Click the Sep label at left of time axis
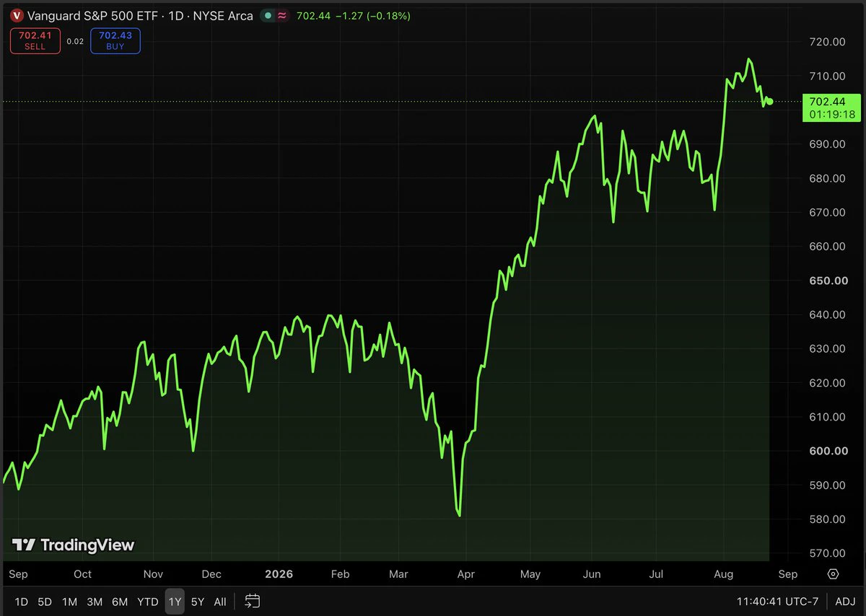Screen dimensions: 866x616 (x=17, y=574)
